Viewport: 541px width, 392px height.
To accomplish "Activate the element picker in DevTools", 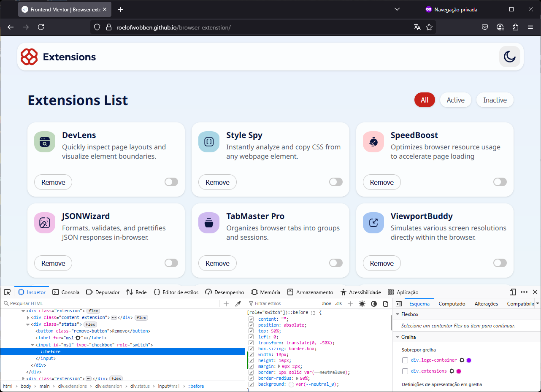I will (7, 292).
